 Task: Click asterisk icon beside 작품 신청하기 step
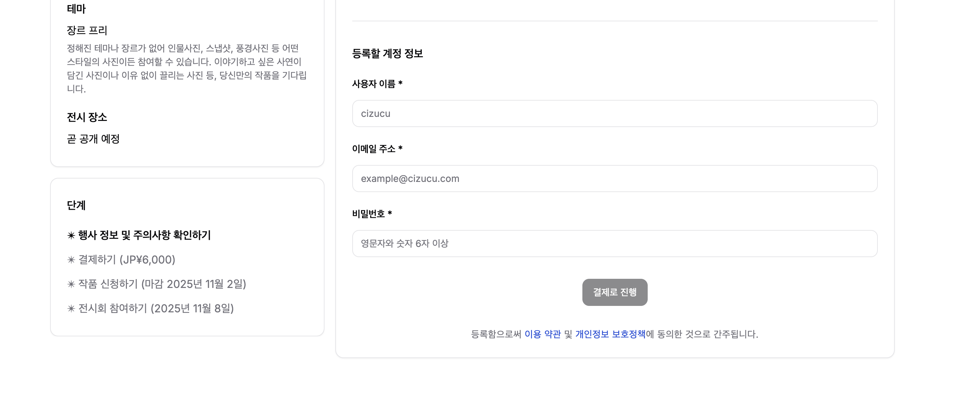(x=71, y=284)
